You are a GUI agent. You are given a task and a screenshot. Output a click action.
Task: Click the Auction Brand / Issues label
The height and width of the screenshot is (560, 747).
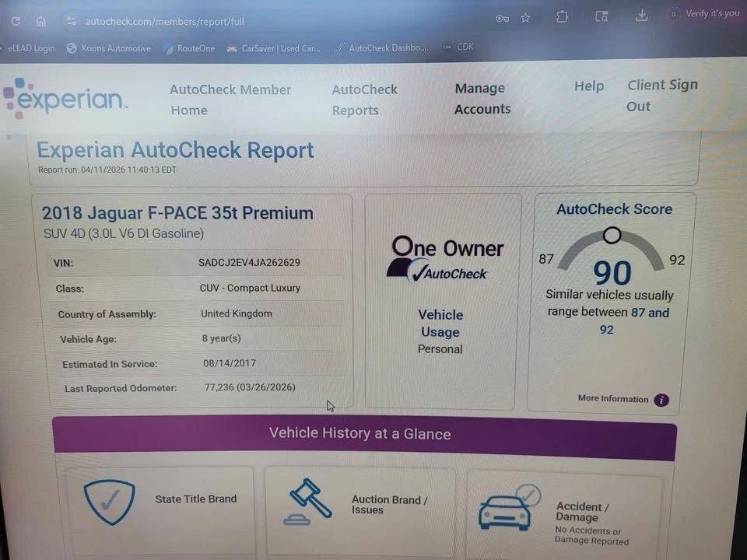pyautogui.click(x=389, y=505)
